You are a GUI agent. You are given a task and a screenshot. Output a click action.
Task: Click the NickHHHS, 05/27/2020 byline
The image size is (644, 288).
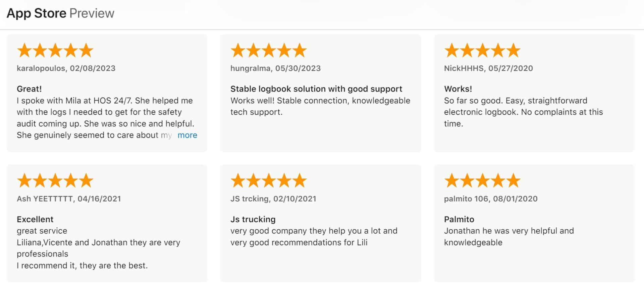[x=488, y=68]
